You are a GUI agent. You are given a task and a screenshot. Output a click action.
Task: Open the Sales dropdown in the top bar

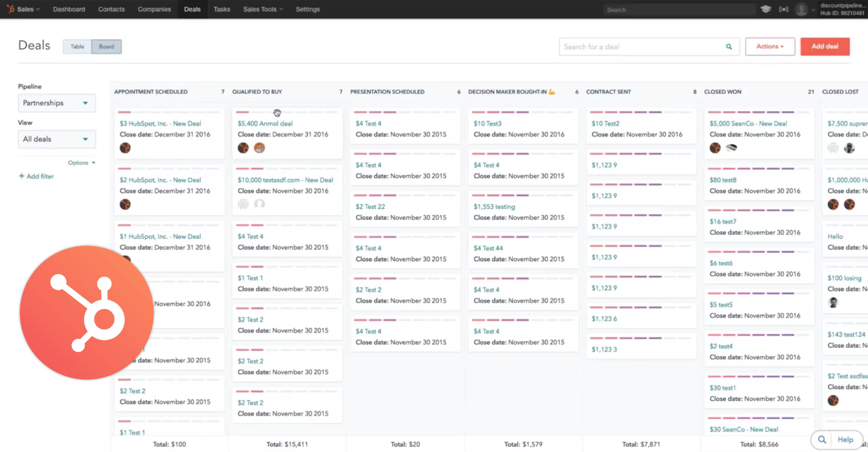click(28, 9)
